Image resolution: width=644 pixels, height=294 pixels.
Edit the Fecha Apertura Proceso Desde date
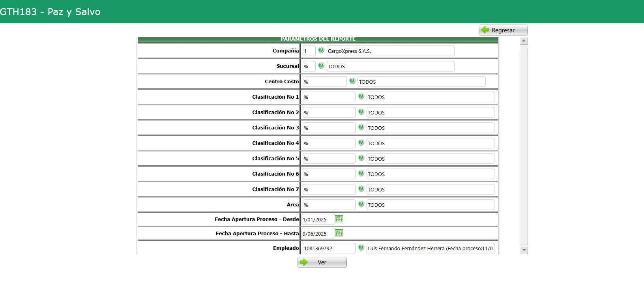pyautogui.click(x=318, y=219)
